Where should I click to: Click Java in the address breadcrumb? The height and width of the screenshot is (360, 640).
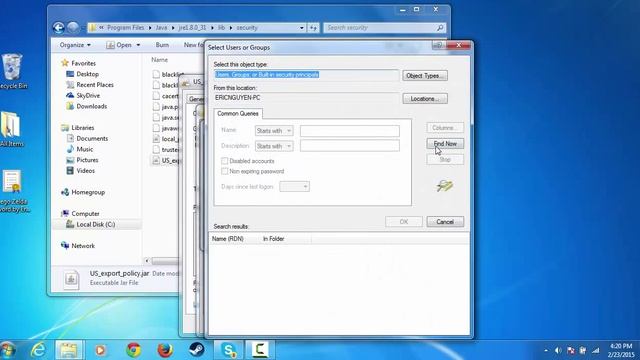point(161,28)
